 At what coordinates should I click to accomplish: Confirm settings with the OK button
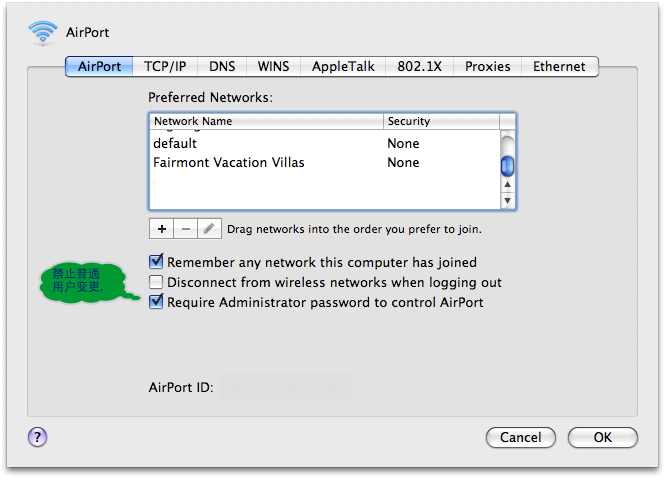pyautogui.click(x=603, y=437)
